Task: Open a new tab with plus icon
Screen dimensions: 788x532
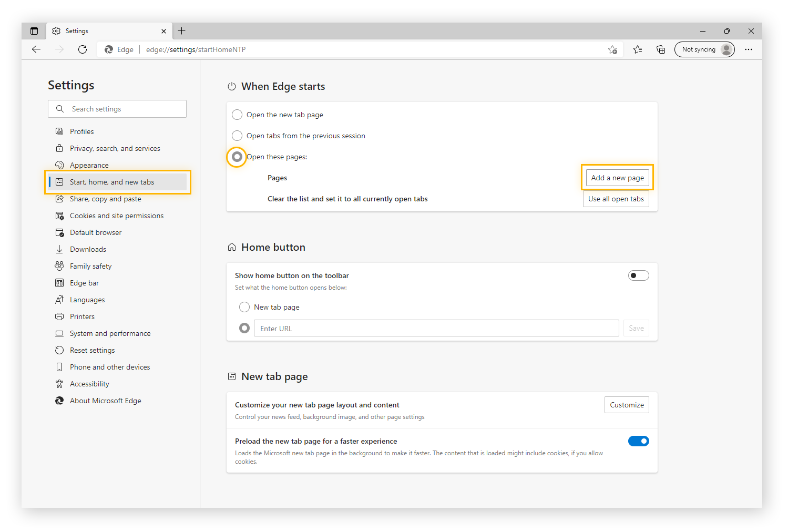Action: click(x=182, y=31)
